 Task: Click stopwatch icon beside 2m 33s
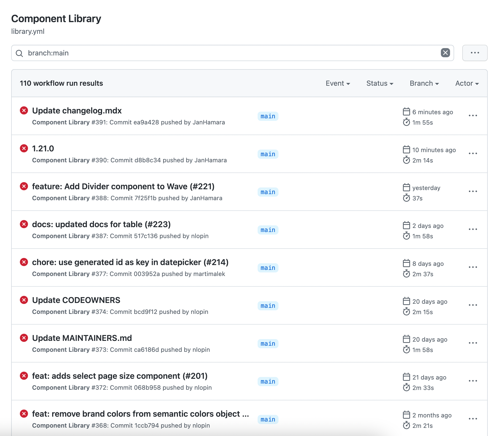406,388
